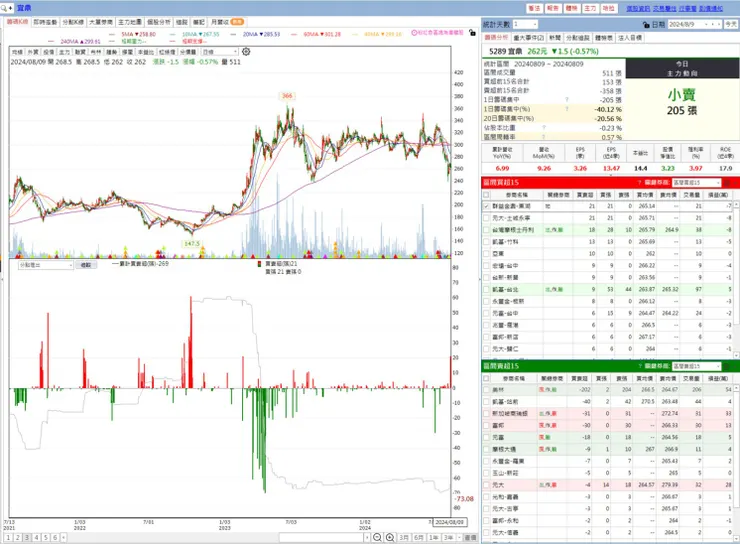This screenshot has width=740, height=544.
Task: Click the search magnifier icon by stock name
Action: coord(4,8)
